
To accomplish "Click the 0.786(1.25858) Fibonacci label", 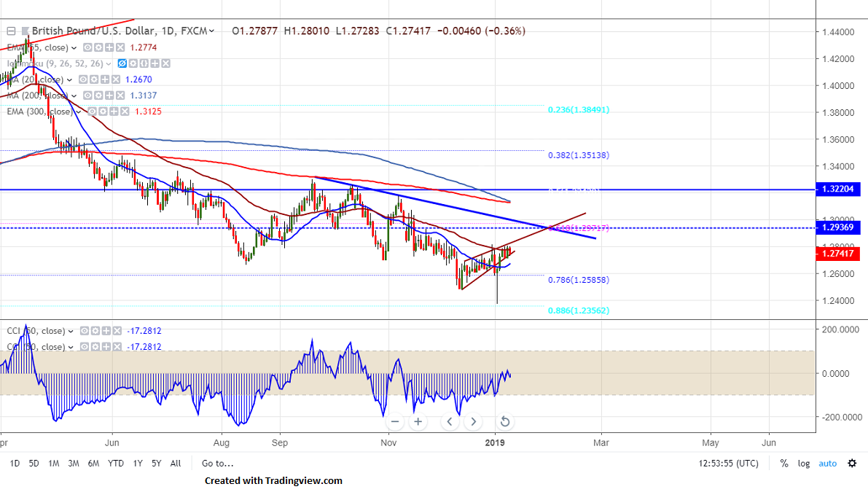I will [579, 280].
